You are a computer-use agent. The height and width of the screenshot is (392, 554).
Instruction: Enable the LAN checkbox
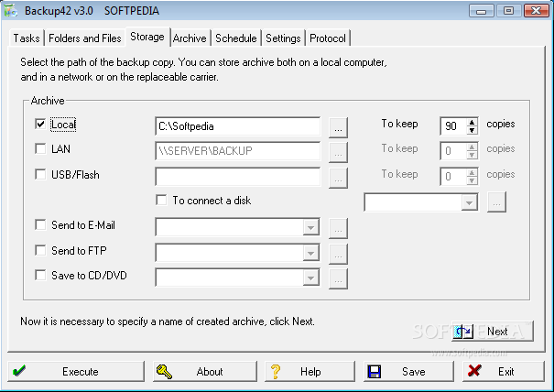tap(40, 148)
